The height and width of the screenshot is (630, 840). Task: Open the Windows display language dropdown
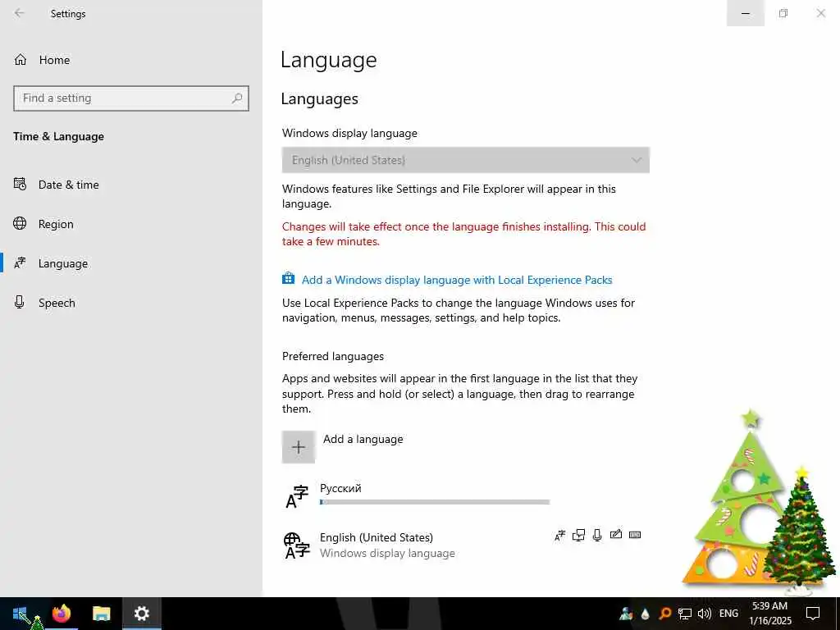point(466,160)
